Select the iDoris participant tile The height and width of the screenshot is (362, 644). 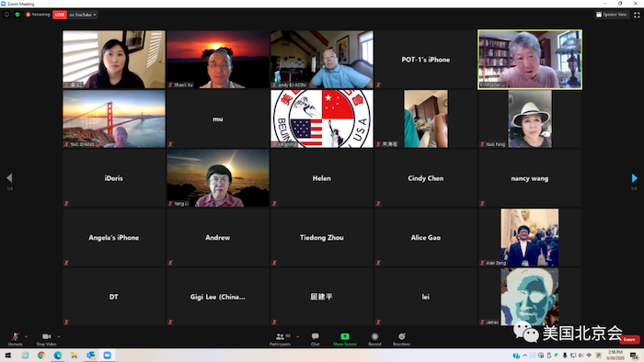tap(114, 178)
